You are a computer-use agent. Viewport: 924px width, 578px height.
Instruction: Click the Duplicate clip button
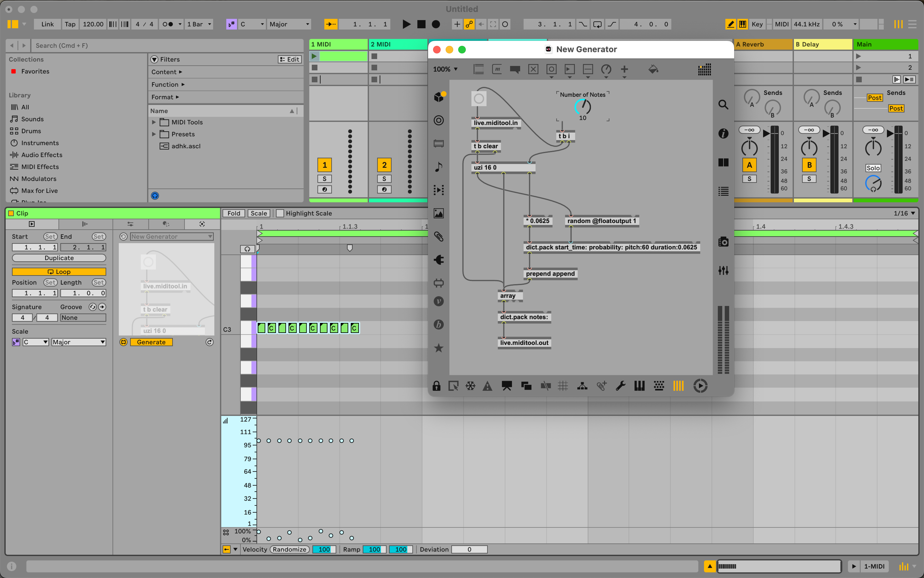59,258
